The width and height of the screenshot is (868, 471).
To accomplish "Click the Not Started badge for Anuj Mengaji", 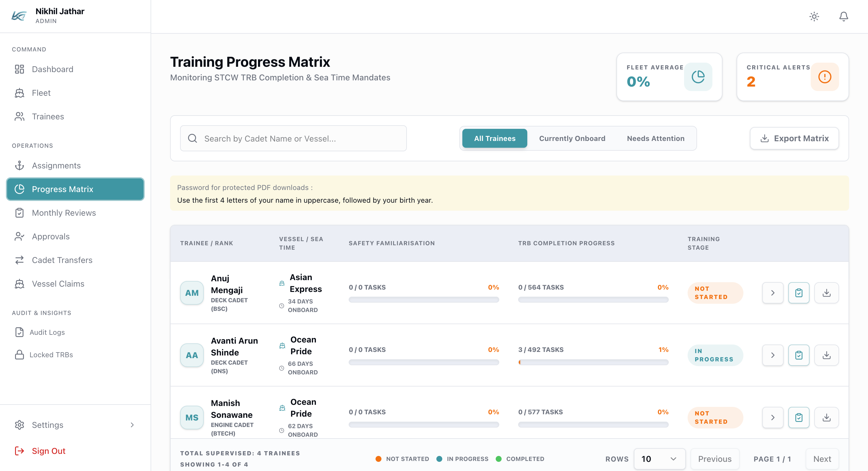I will coord(715,293).
